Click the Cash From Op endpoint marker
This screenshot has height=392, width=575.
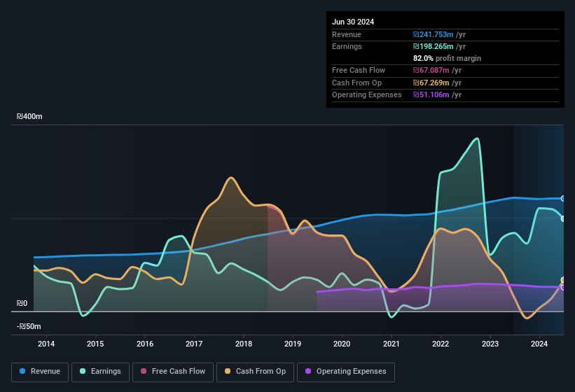pos(563,280)
